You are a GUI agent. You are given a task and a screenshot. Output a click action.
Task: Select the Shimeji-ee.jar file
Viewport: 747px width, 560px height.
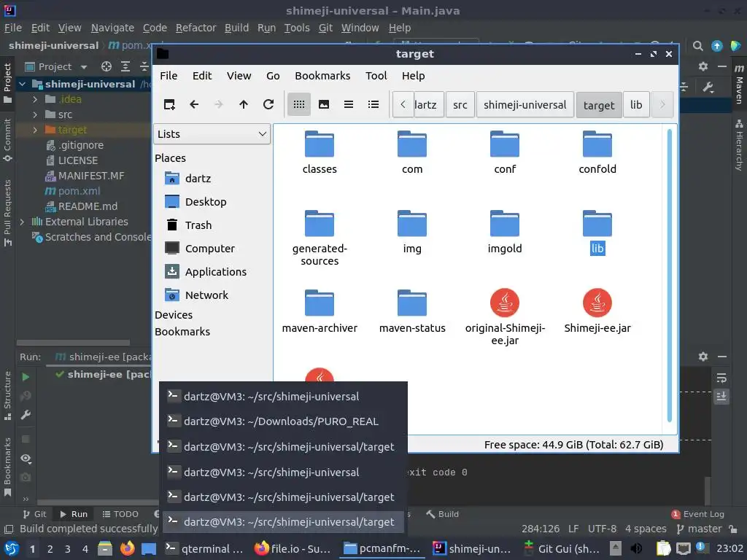coord(597,312)
